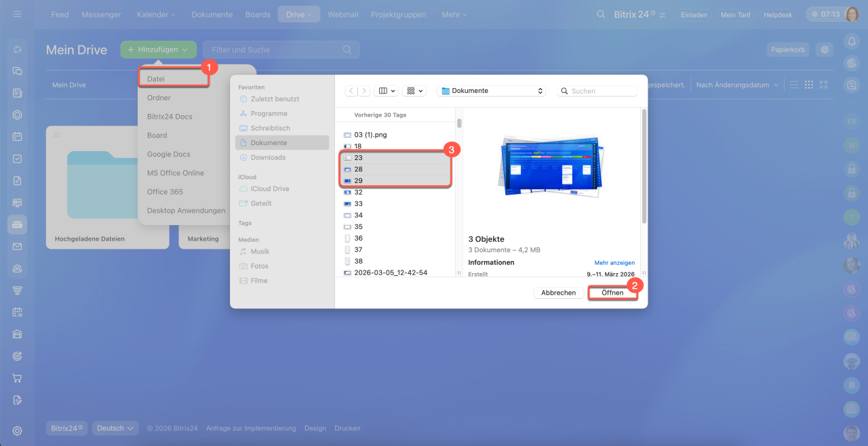Viewport: 868px width, 446px height.
Task: Open the mail icon in left sidebar
Action: click(18, 247)
